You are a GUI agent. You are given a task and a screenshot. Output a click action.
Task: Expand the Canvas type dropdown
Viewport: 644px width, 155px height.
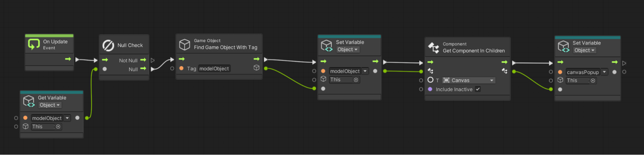(492, 80)
